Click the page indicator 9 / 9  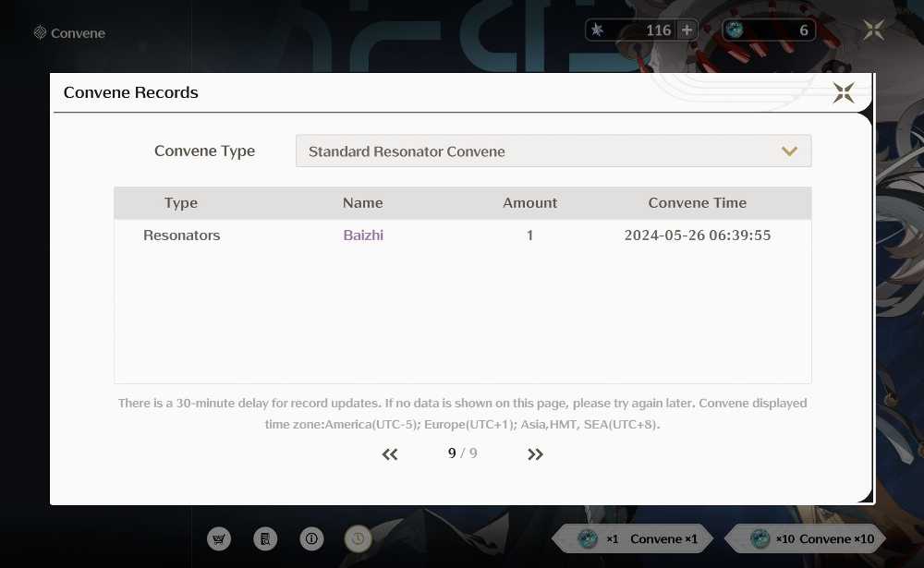tap(463, 453)
